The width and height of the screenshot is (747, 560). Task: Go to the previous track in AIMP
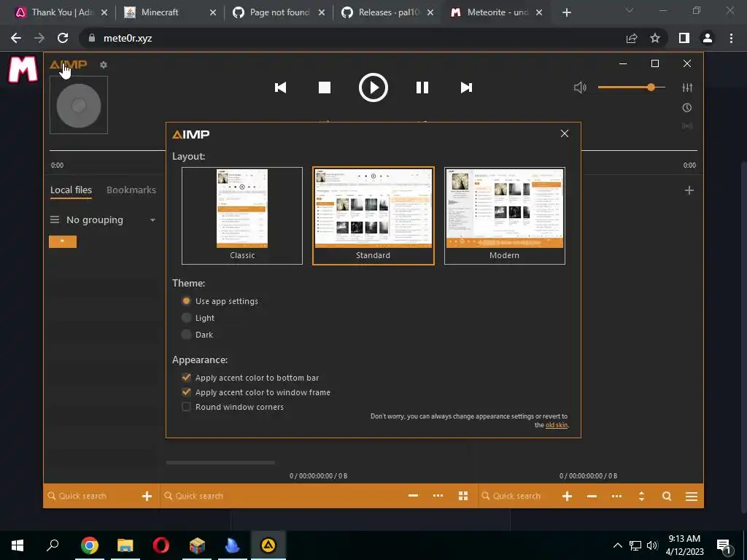pos(281,87)
